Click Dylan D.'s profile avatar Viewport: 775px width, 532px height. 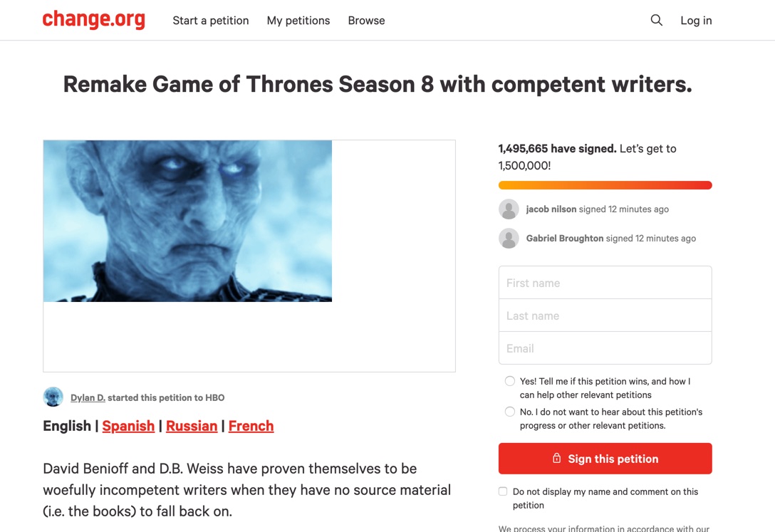53,397
